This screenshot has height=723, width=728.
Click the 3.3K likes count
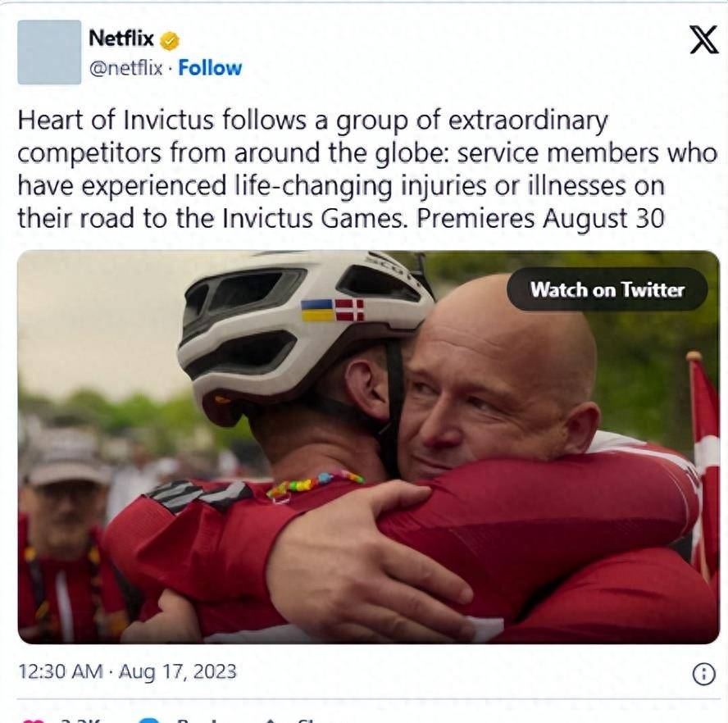pyautogui.click(x=80, y=721)
